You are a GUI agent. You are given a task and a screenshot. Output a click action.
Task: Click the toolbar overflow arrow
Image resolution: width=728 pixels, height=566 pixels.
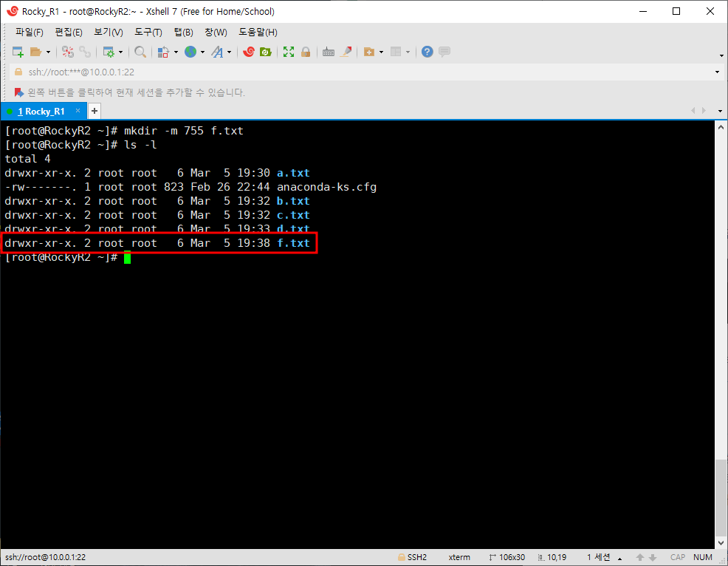[721, 55]
